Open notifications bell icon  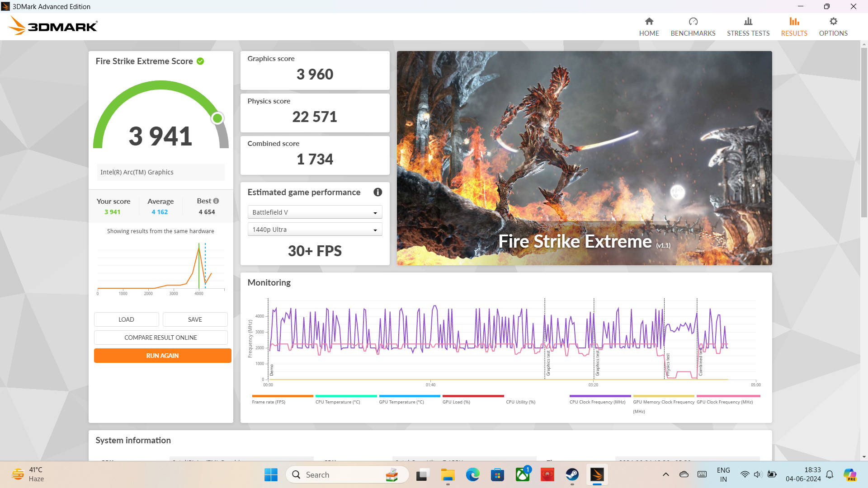pos(830,474)
